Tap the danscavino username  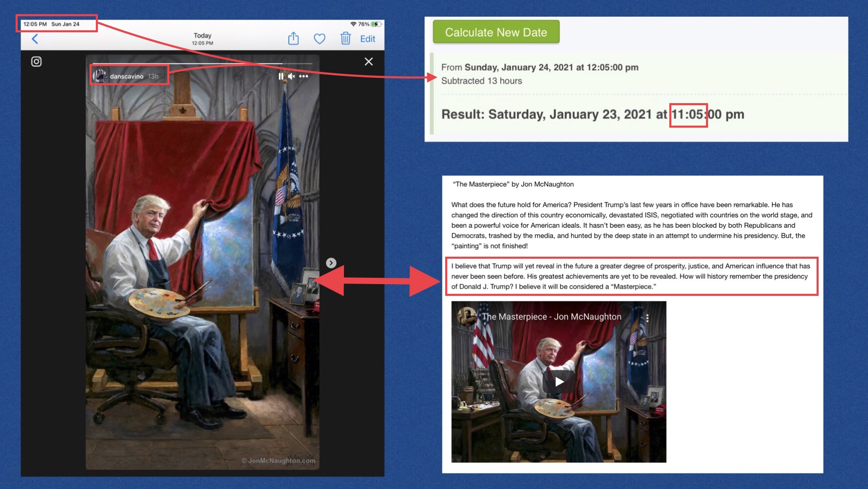(x=126, y=76)
